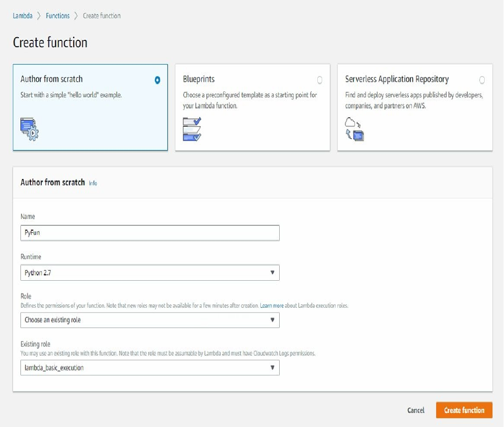Click the Serverless Application Repository card heading
This screenshot has width=504, height=427.
click(x=397, y=79)
